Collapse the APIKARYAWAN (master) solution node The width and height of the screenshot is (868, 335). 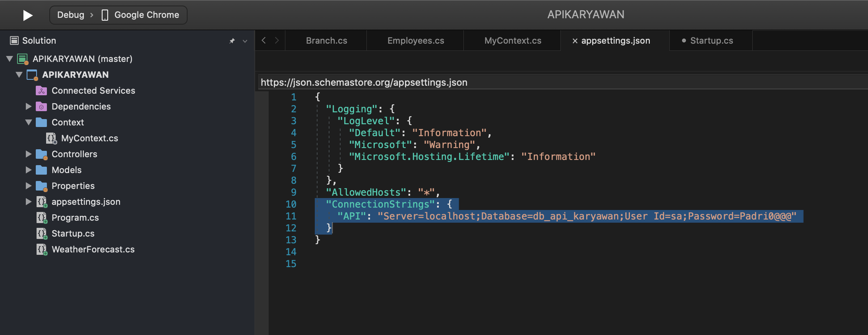[x=10, y=59]
